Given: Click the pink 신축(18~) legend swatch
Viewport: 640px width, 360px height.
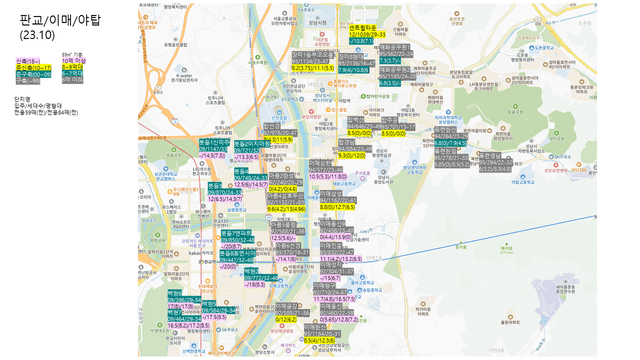Looking at the screenshot, I should tap(28, 61).
